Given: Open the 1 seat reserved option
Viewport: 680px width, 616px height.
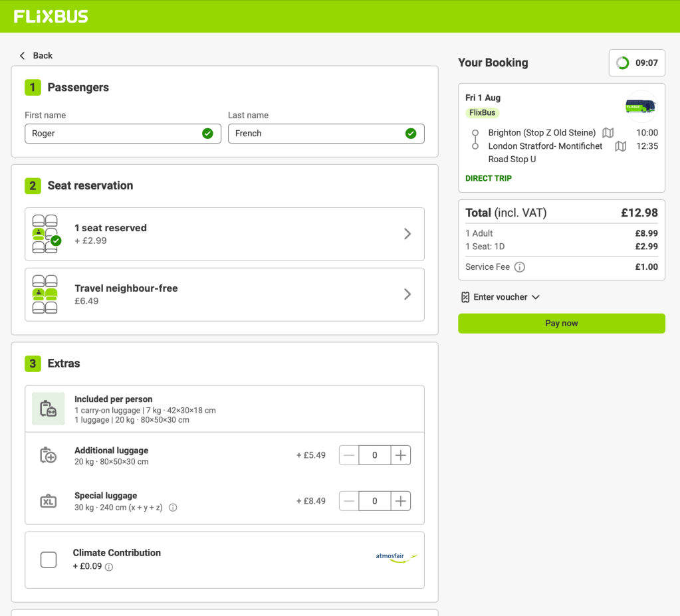Looking at the screenshot, I should (224, 234).
